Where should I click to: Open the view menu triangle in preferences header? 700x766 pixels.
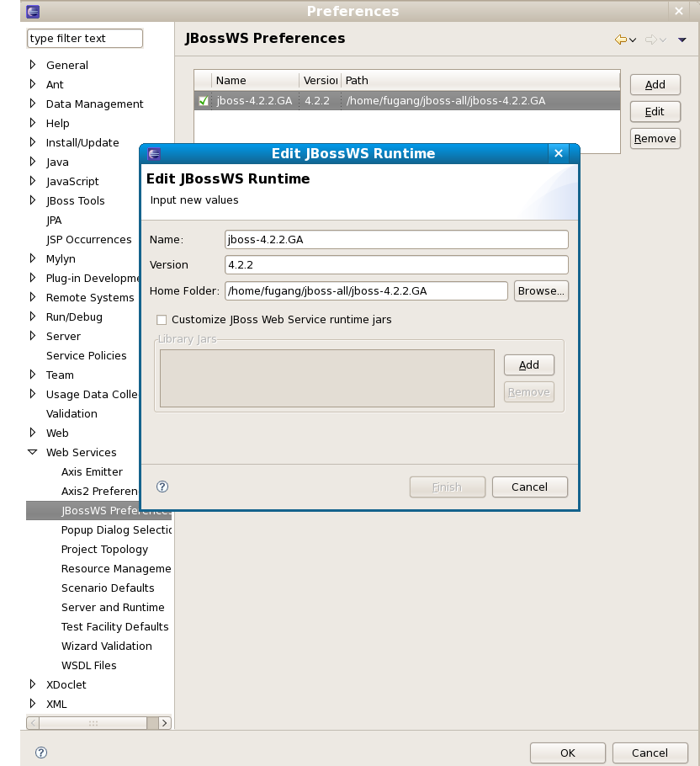682,40
